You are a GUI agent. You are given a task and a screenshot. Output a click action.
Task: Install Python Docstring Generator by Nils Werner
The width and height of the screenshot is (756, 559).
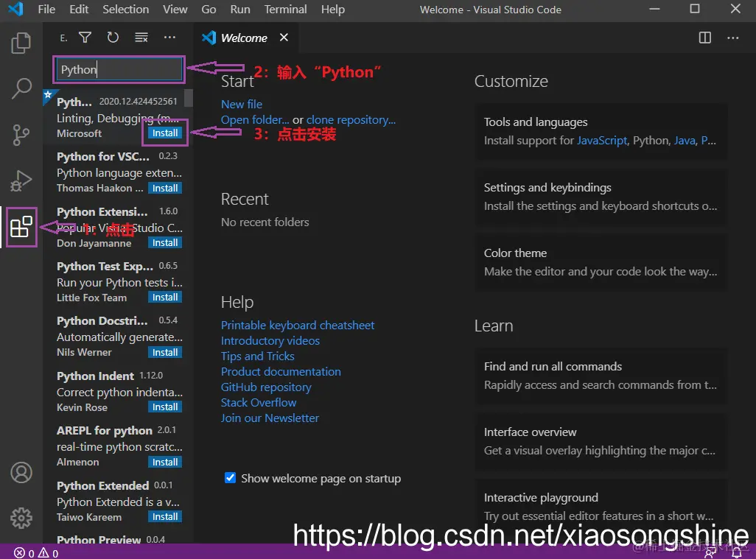[165, 352]
